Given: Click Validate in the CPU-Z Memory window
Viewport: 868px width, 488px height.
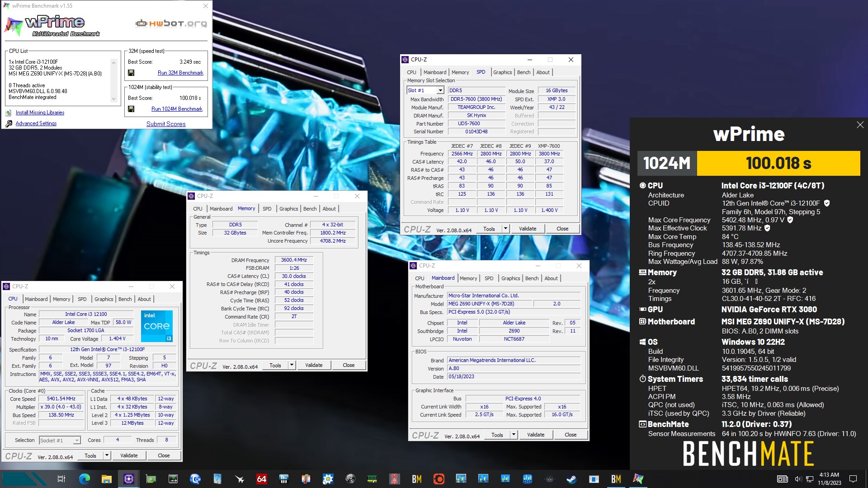Looking at the screenshot, I should tap(314, 365).
